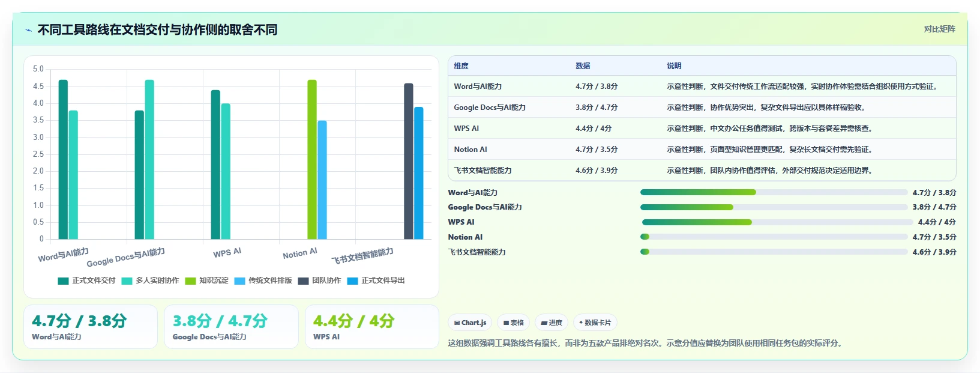Click the Word与AI能力 正式文件交付 bar
Image resolution: width=980 pixels, height=373 pixels.
pyautogui.click(x=63, y=159)
